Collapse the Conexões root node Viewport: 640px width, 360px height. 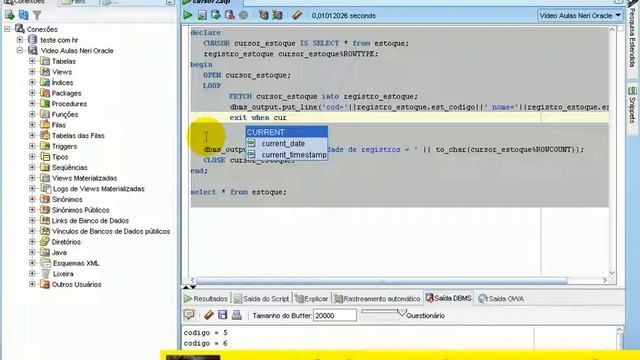[x=7, y=29]
